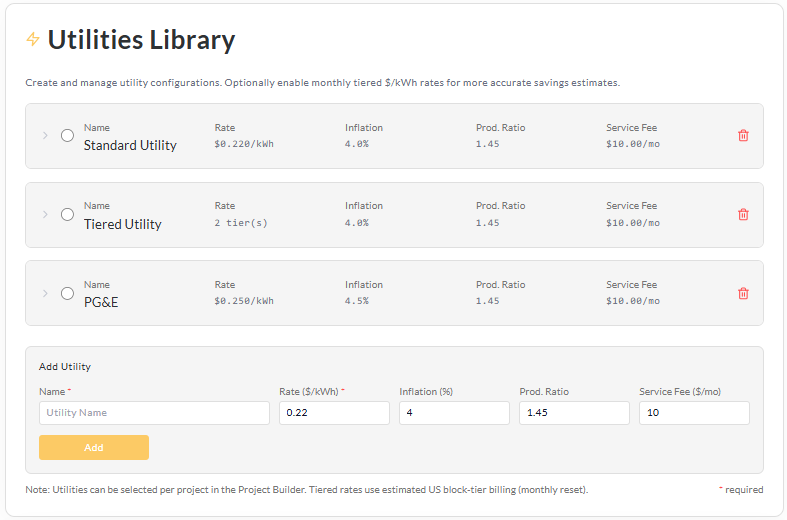Click the 4.5% inflation value

pyautogui.click(x=357, y=301)
